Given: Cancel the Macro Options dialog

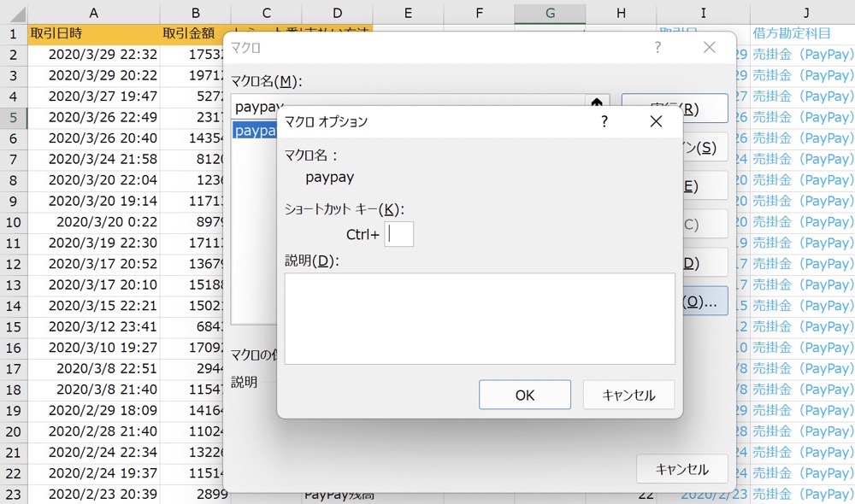Looking at the screenshot, I should (x=628, y=395).
